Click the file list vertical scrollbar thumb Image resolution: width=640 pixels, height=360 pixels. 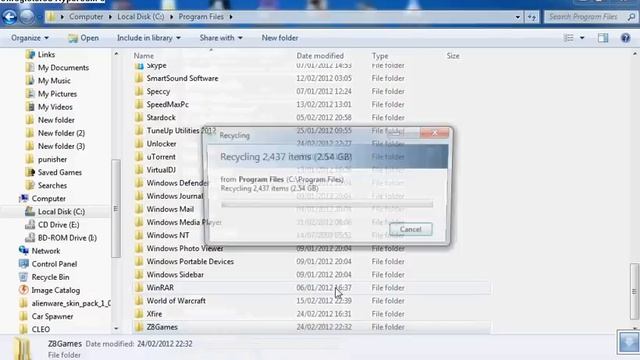point(634,291)
